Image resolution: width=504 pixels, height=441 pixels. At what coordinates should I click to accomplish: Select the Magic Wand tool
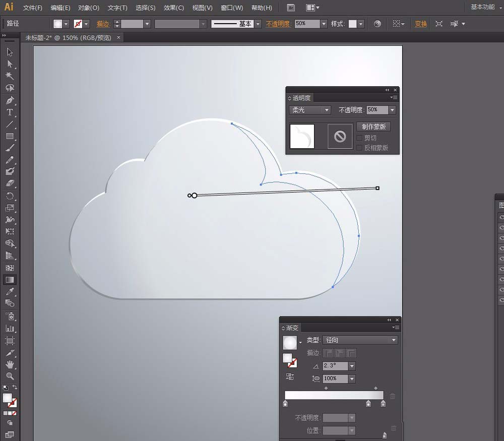(x=10, y=76)
